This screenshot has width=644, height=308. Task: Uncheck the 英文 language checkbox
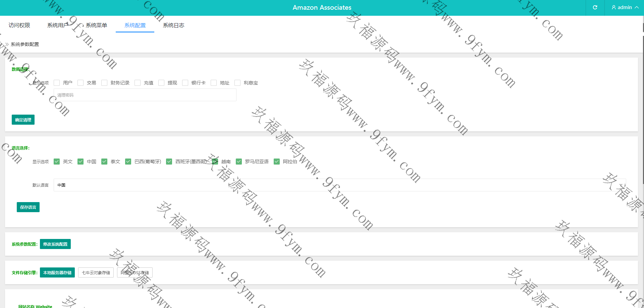click(x=57, y=162)
